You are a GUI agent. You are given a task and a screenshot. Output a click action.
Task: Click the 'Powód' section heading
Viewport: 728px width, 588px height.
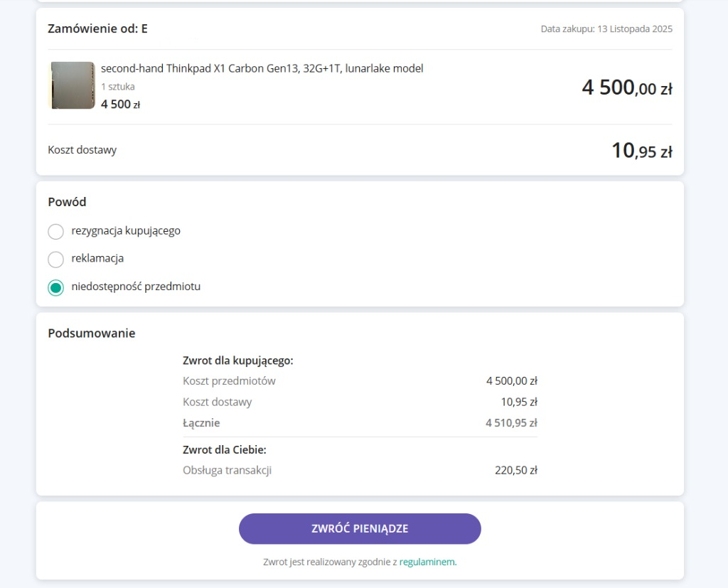click(x=67, y=202)
